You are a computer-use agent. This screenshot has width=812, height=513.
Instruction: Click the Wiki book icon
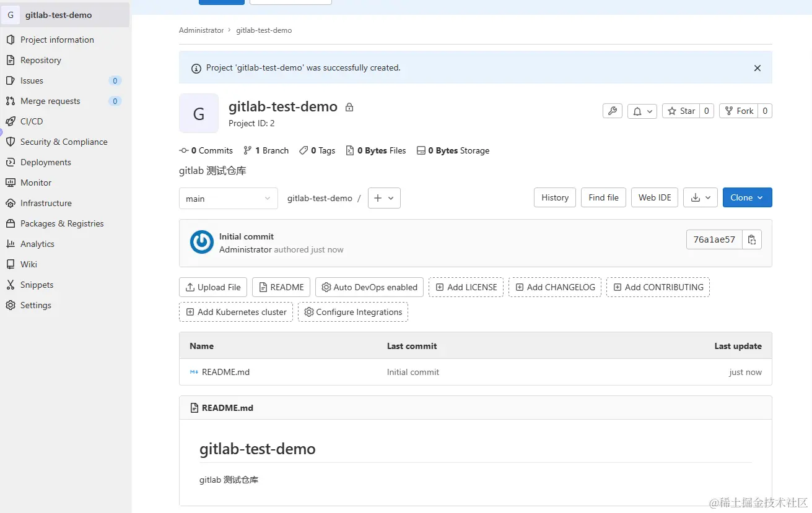coord(10,264)
